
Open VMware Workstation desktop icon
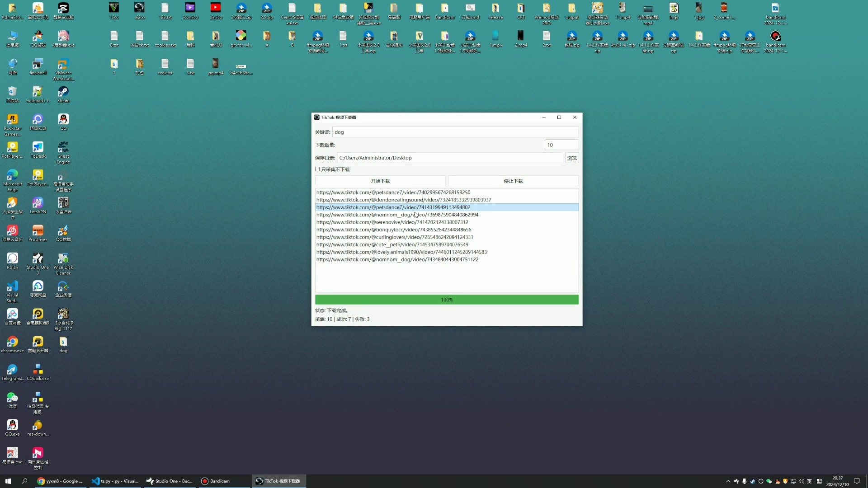pyautogui.click(x=63, y=69)
